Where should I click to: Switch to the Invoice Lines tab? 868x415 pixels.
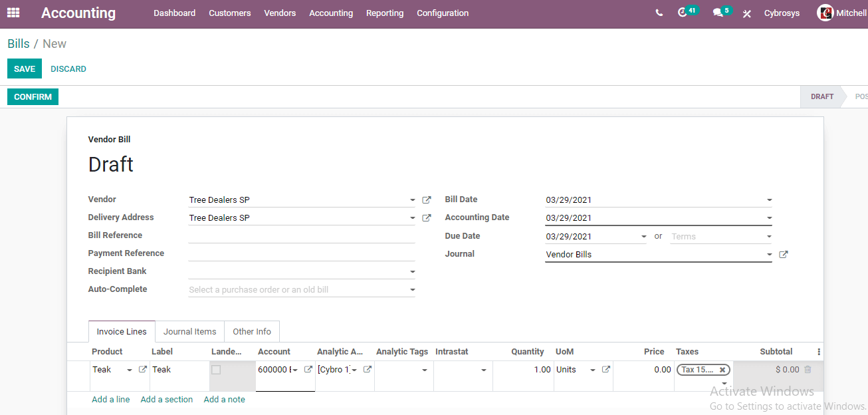(x=122, y=331)
